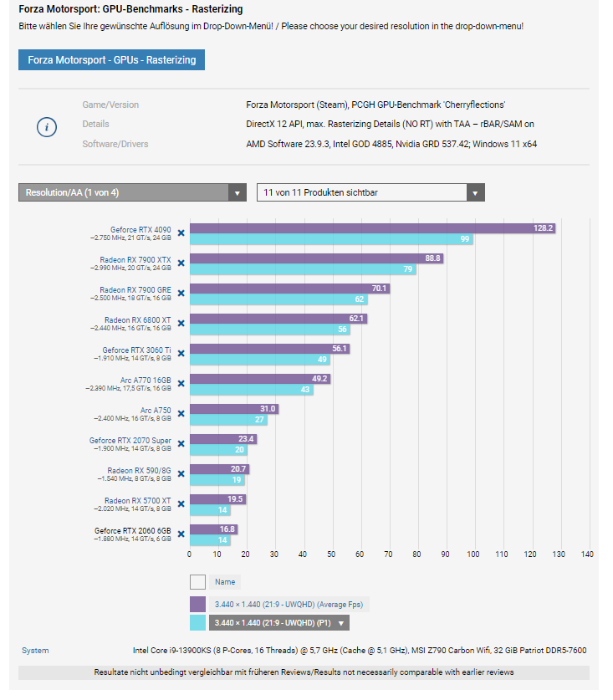Viewport: 613px width, 700px height.
Task: Click the Software/Drivers label
Action: 115,144
